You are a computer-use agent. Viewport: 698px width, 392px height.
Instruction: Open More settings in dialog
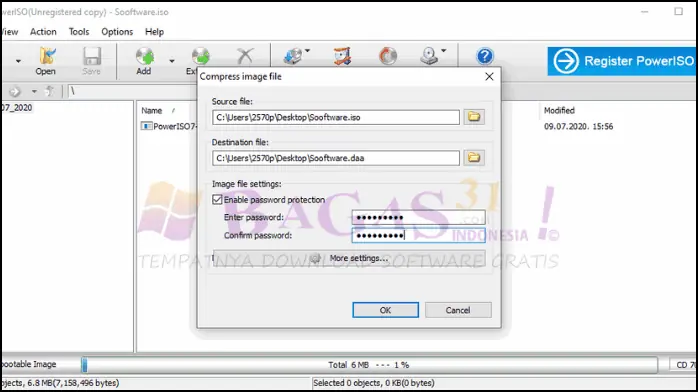point(349,258)
